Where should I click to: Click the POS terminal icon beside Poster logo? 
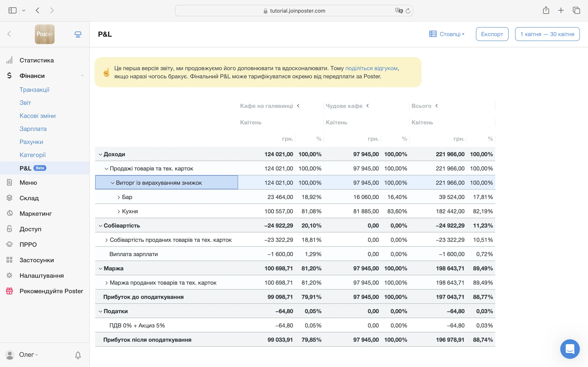[78, 34]
